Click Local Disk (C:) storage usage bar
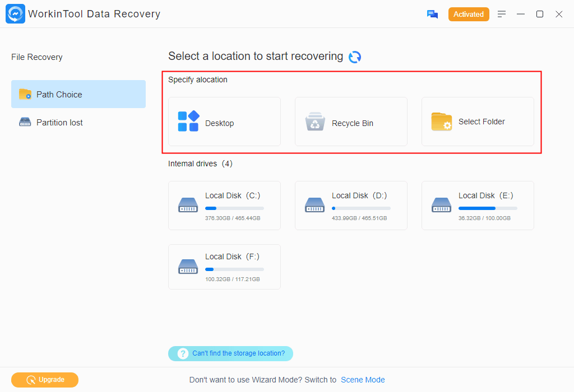Viewport: 574px width, 392px height. (234, 208)
